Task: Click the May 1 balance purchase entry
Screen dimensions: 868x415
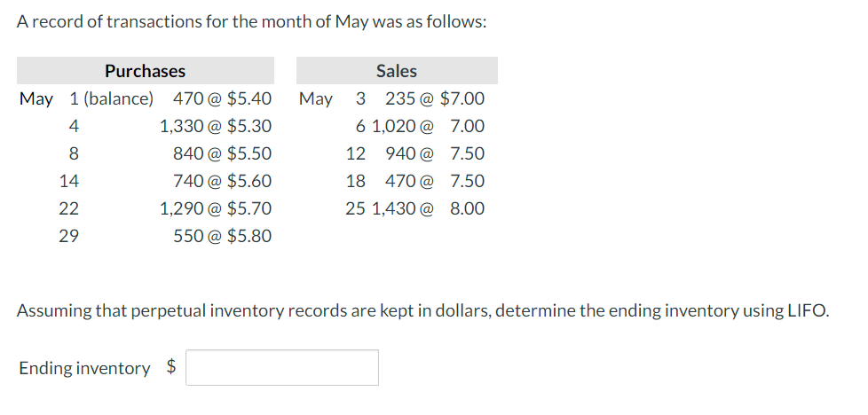Action: point(222,98)
